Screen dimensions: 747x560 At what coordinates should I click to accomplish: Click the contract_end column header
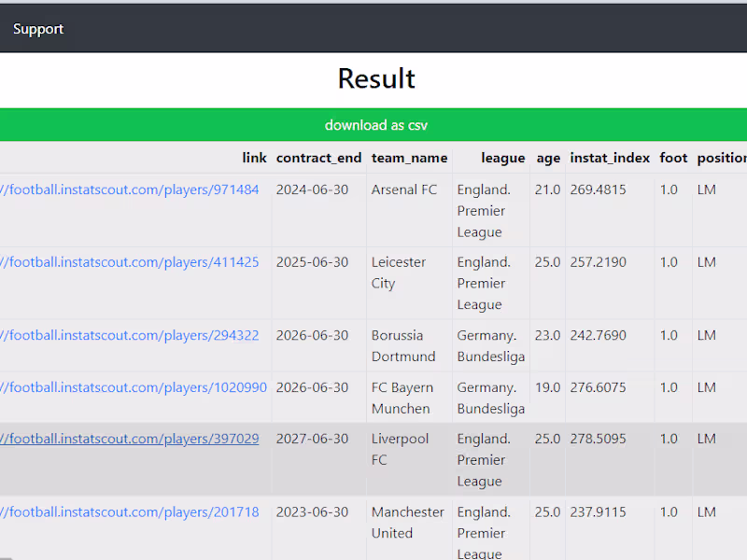(x=318, y=158)
